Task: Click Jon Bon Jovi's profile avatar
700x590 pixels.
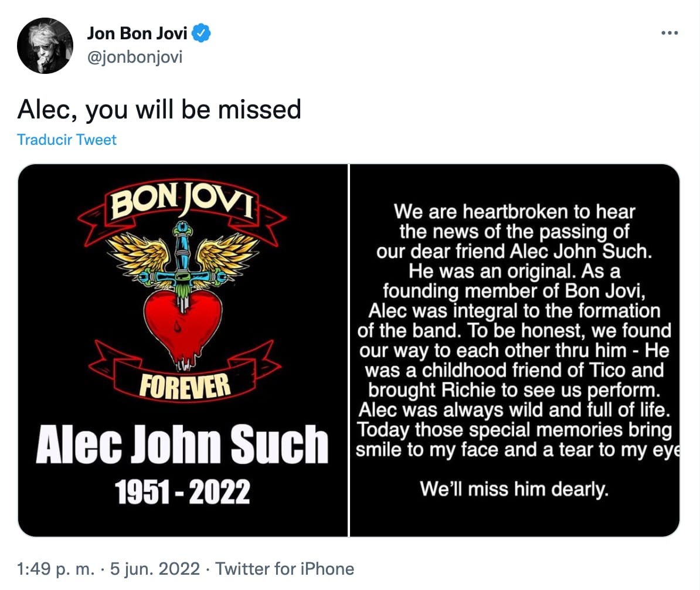Action: coord(45,45)
